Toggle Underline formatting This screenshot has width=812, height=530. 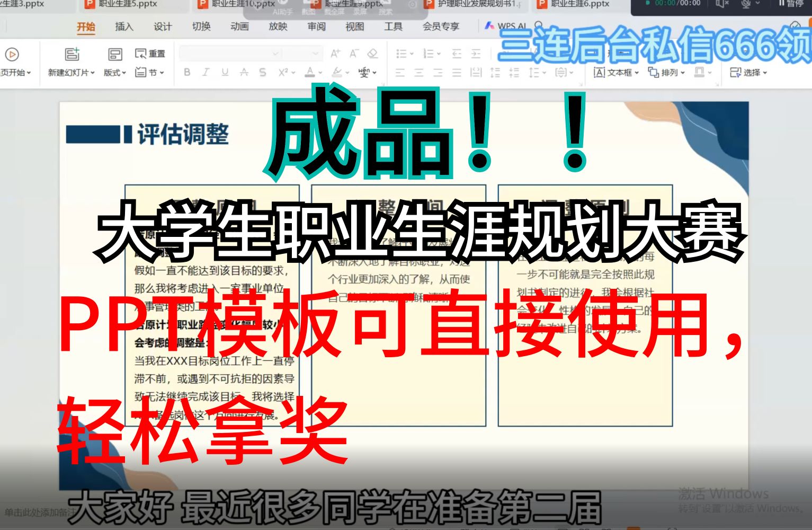[225, 72]
